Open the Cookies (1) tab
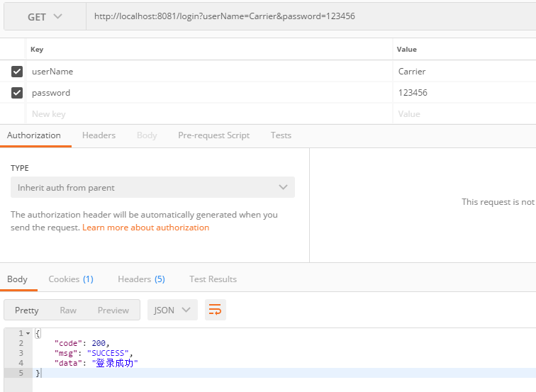 (x=71, y=279)
